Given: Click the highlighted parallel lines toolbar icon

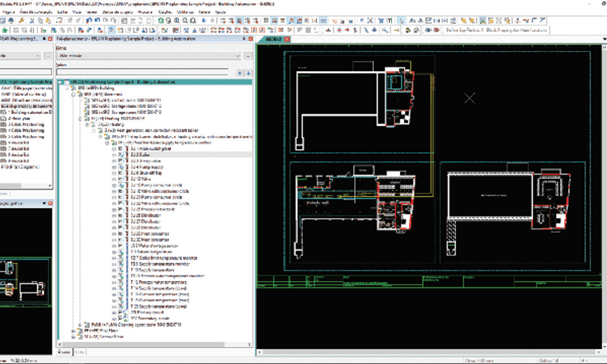Looking at the screenshot, I should coord(324,21).
